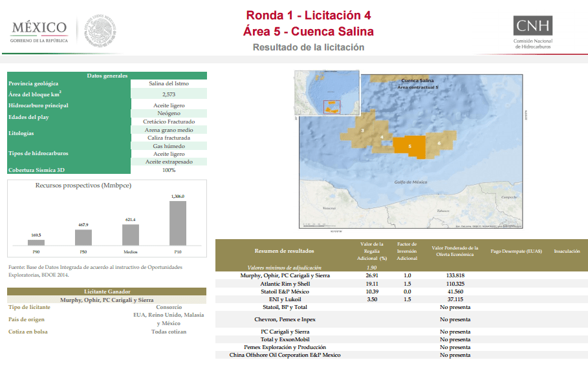Select block 3 on the map
The height and width of the screenshot is (371, 588).
pyautogui.click(x=363, y=131)
